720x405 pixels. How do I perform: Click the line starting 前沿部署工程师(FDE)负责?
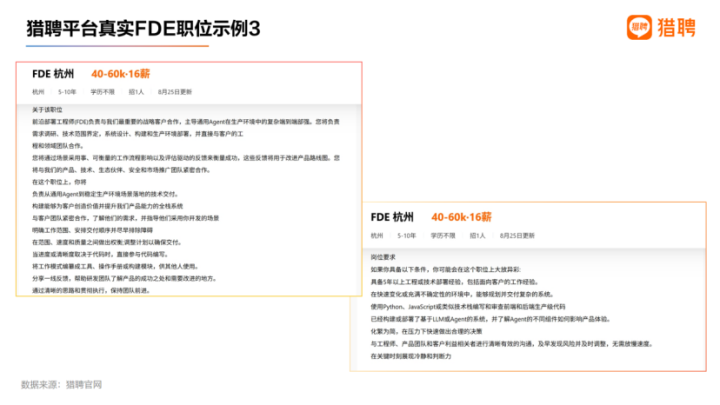[x=186, y=122]
